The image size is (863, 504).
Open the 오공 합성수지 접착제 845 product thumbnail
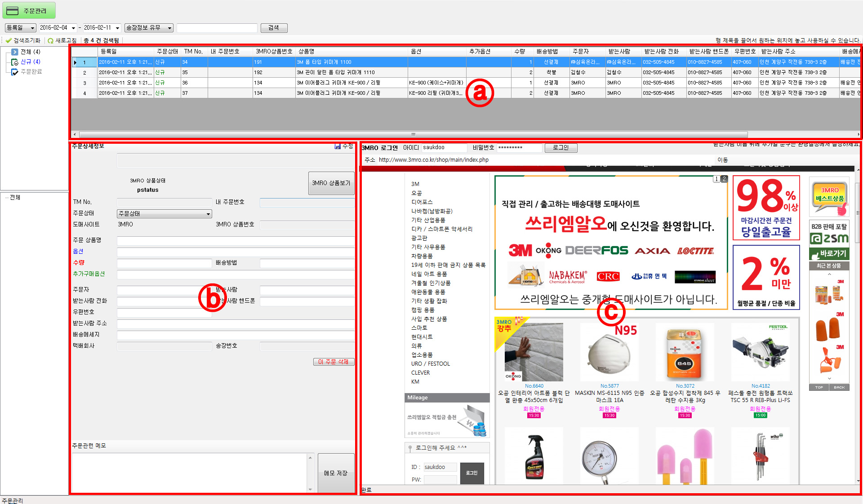point(685,352)
